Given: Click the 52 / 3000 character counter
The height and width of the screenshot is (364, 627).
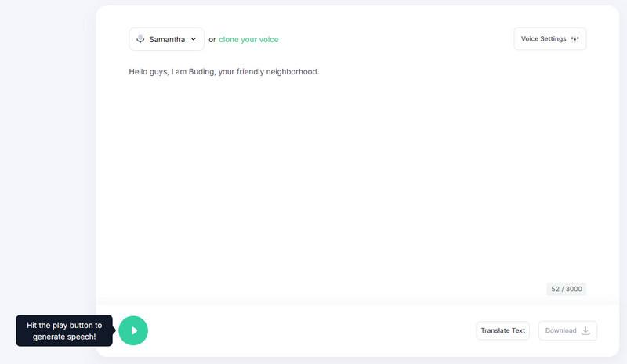Looking at the screenshot, I should [x=566, y=289].
